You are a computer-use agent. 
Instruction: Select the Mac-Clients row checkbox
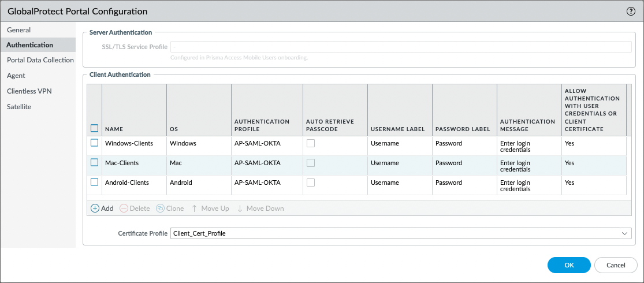(95, 163)
